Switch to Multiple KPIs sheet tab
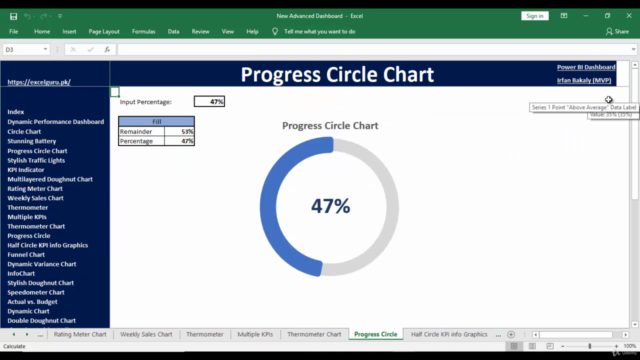This screenshot has height=360, width=640. (x=255, y=334)
